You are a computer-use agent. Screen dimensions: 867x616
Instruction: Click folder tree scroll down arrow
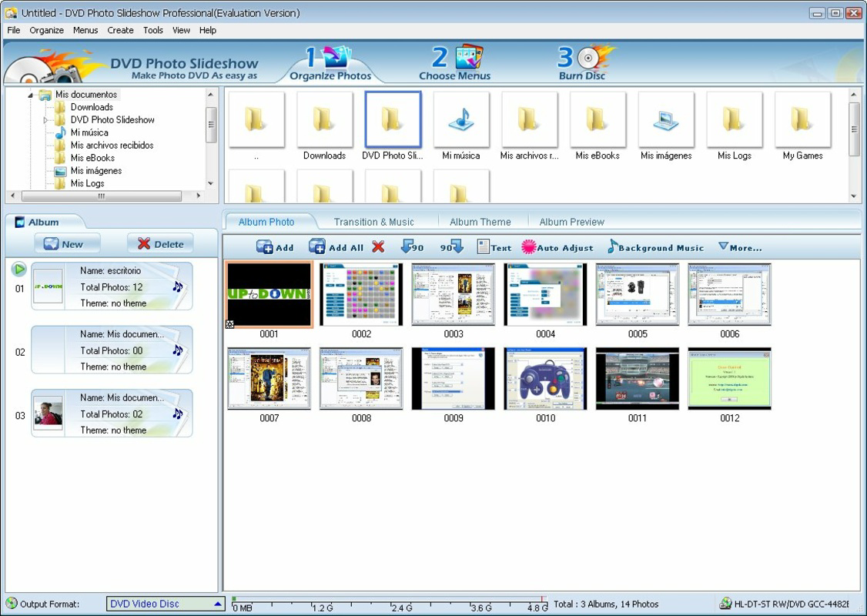[211, 183]
